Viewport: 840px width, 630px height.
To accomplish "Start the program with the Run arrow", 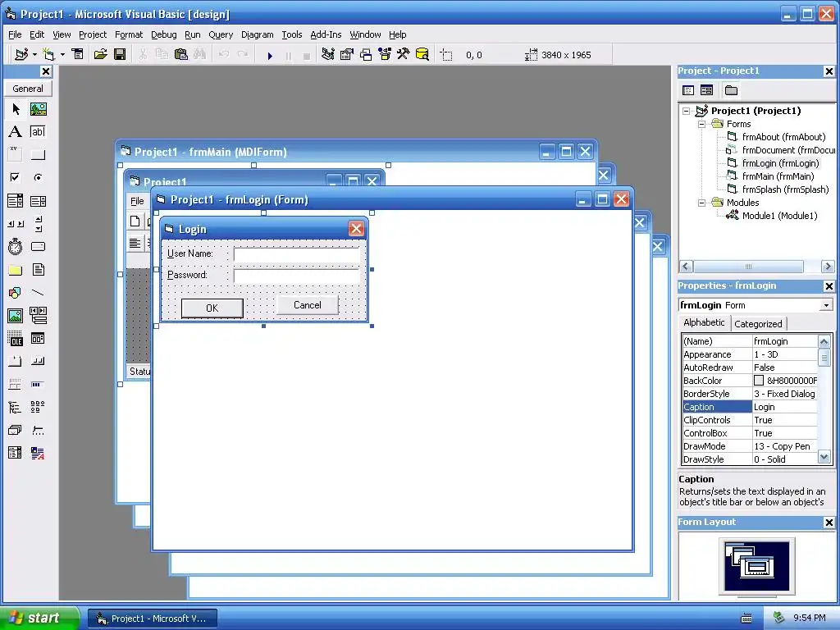I will coord(270,55).
